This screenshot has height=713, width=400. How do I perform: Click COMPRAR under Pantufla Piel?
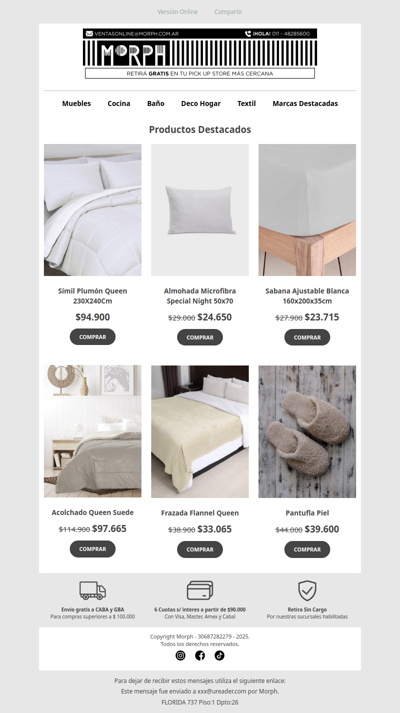point(307,549)
